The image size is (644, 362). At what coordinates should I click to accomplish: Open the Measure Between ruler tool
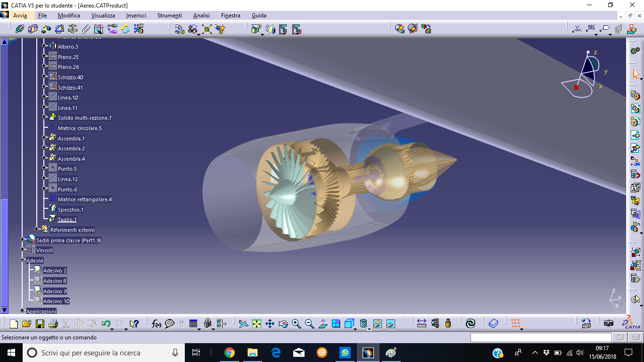coord(421,324)
